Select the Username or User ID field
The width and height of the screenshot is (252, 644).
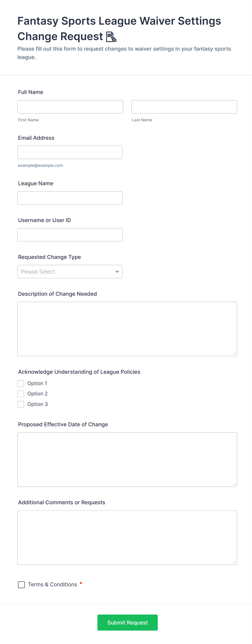pyautogui.click(x=70, y=235)
